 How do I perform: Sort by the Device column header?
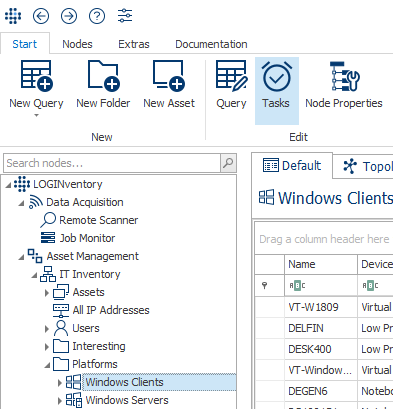click(375, 264)
